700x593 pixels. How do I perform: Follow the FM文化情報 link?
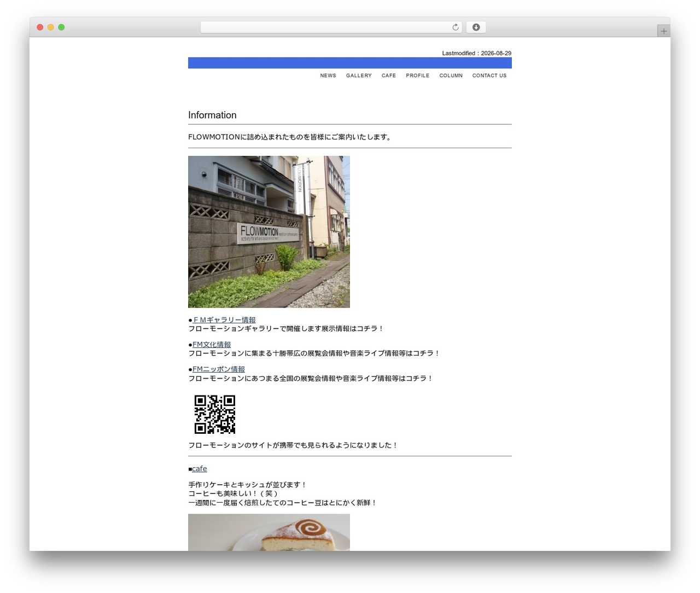pyautogui.click(x=212, y=345)
